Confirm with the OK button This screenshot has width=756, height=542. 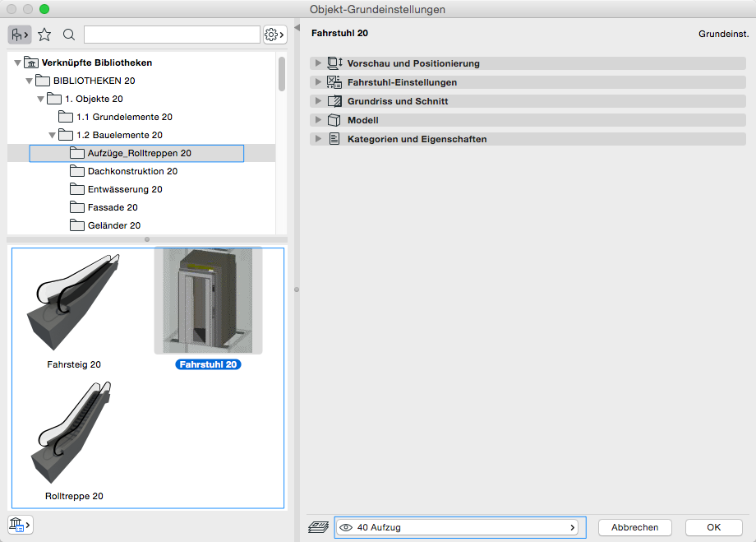click(x=713, y=527)
